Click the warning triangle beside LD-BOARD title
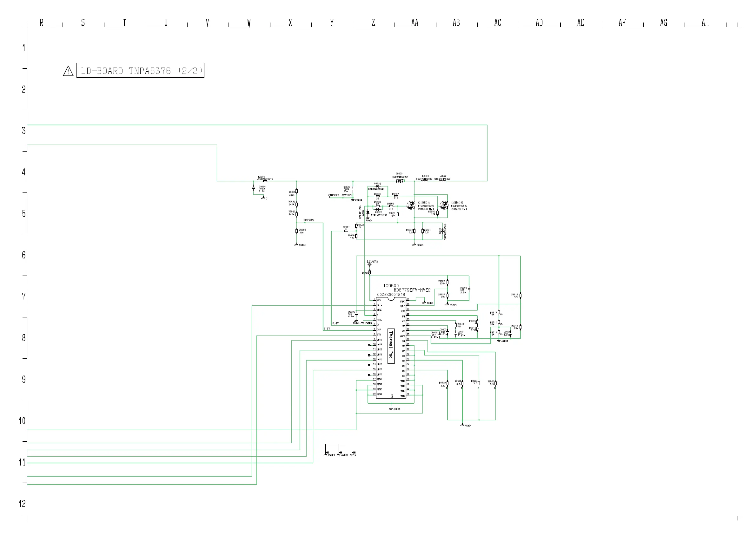 [x=68, y=71]
